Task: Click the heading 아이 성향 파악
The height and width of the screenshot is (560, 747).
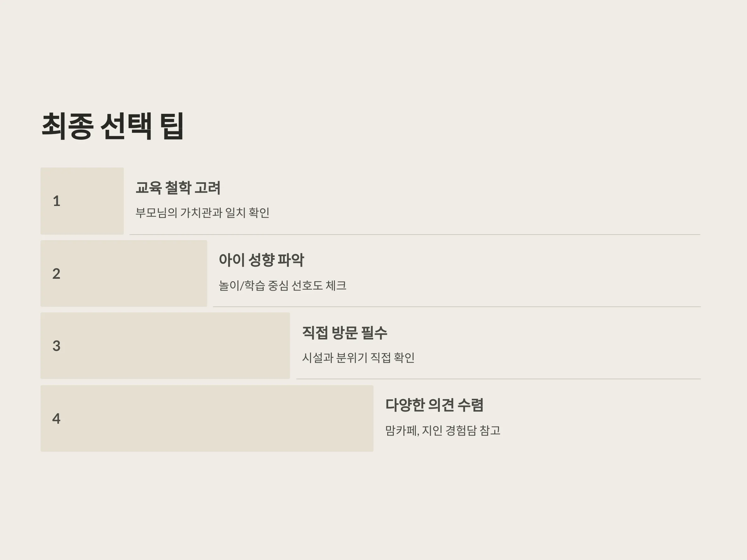Action: coord(261,260)
